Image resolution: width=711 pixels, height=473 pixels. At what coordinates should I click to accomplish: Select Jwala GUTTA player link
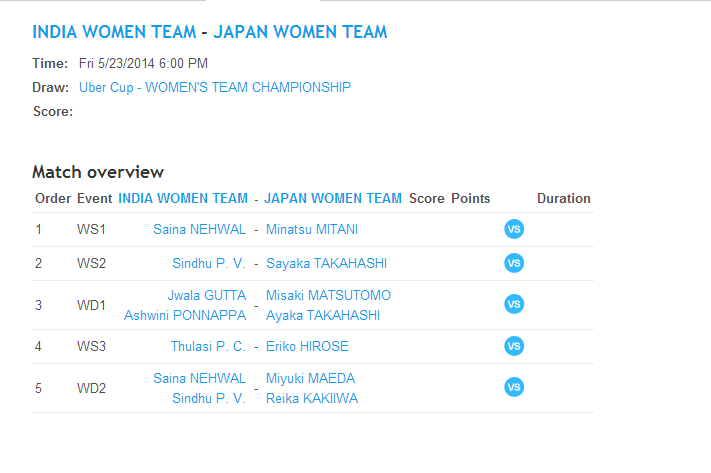[x=208, y=295]
